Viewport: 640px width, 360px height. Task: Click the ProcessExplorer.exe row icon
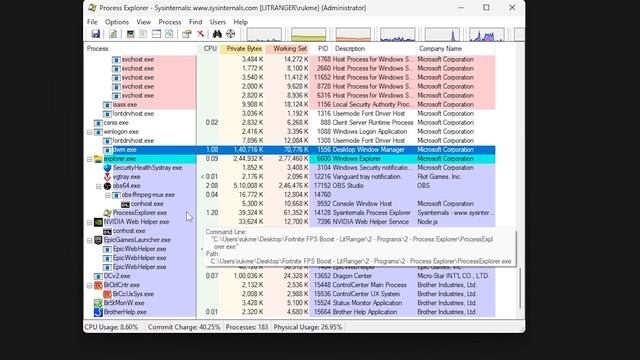tap(107, 213)
